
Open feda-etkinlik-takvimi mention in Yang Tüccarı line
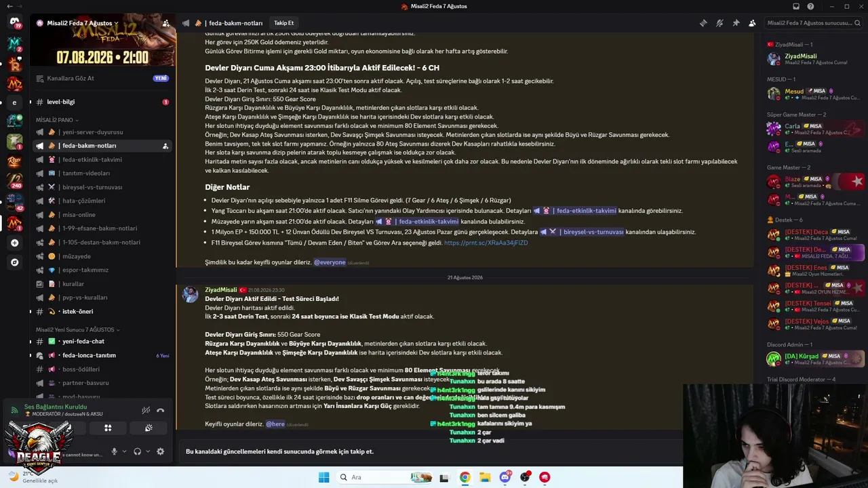574,211
